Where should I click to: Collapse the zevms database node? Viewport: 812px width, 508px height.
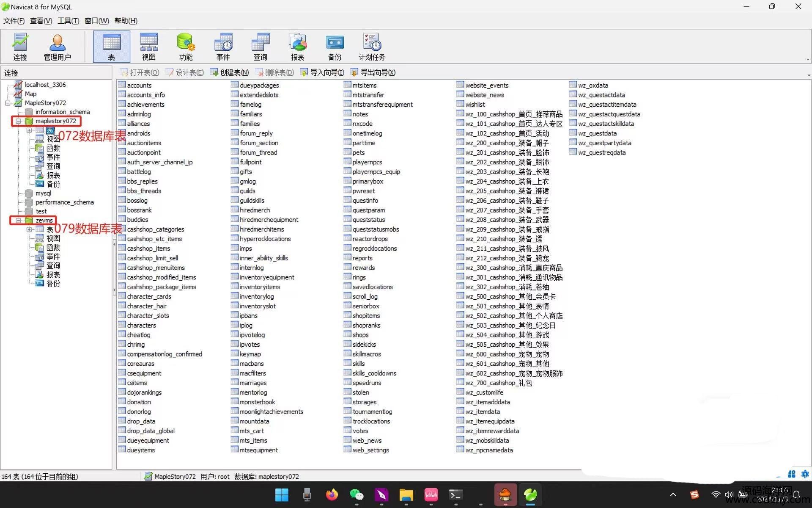point(18,221)
